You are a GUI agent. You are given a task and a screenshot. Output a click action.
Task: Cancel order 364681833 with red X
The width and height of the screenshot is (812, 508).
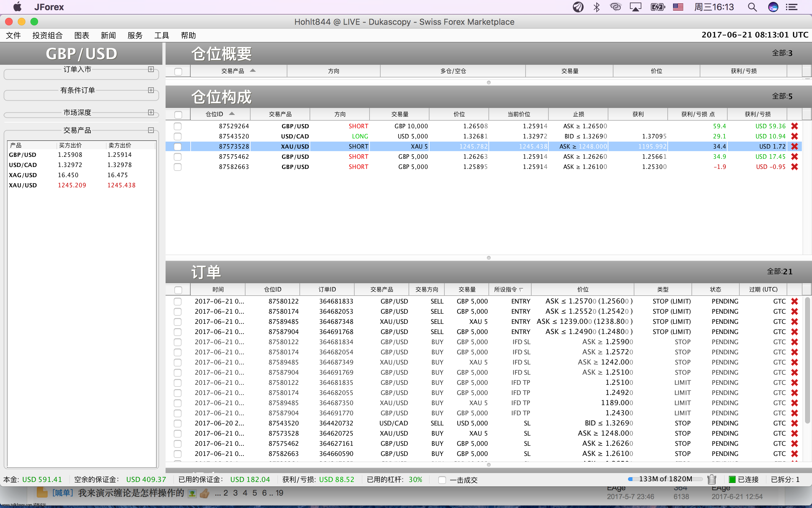pos(794,301)
